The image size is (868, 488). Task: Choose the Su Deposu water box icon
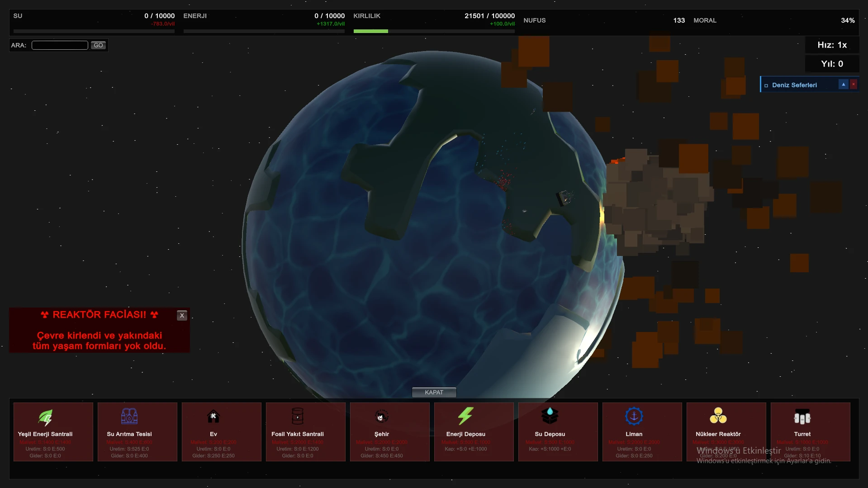[550, 417]
